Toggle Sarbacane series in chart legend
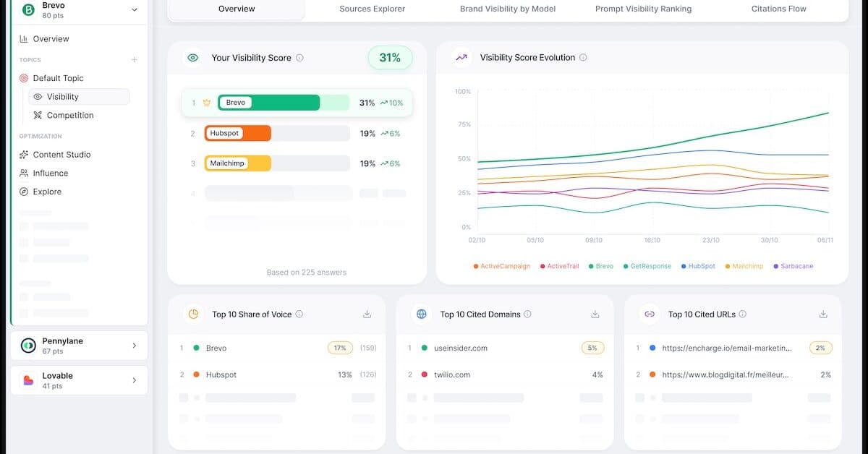868x454 pixels. click(x=793, y=266)
